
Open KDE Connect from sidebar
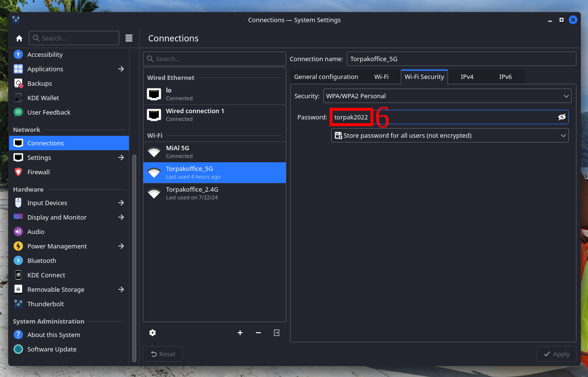coord(46,275)
